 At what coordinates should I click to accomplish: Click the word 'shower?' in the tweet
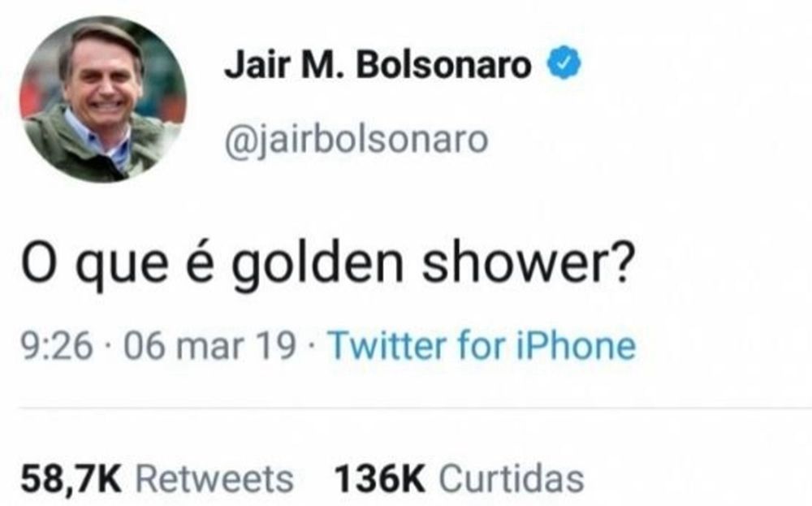click(x=529, y=261)
